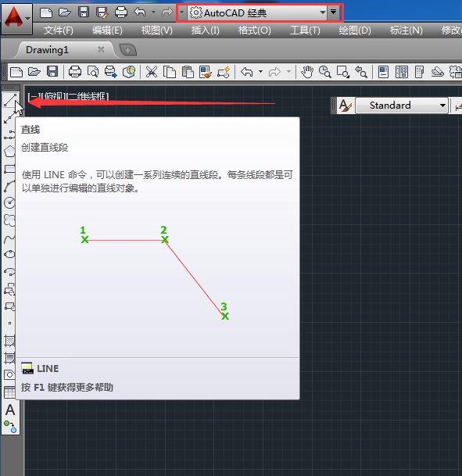Select the Ellipse tool
Viewport: 462px width, 476px height.
pyautogui.click(x=9, y=254)
